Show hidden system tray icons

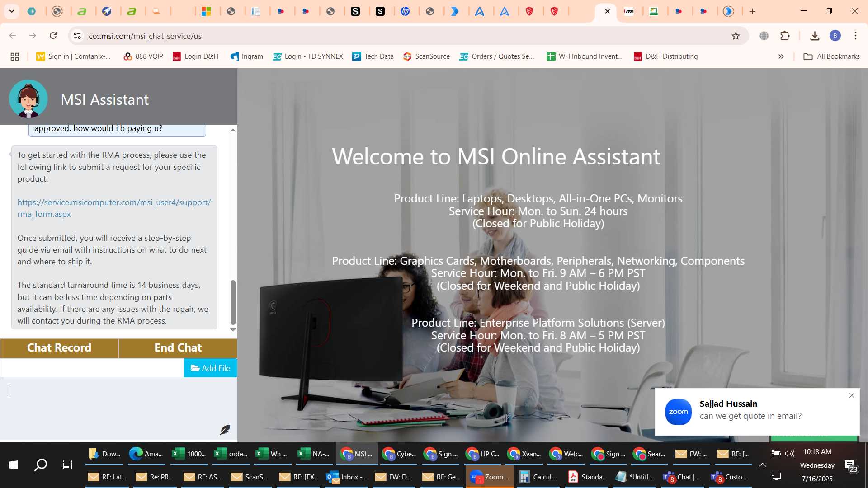[762, 465]
